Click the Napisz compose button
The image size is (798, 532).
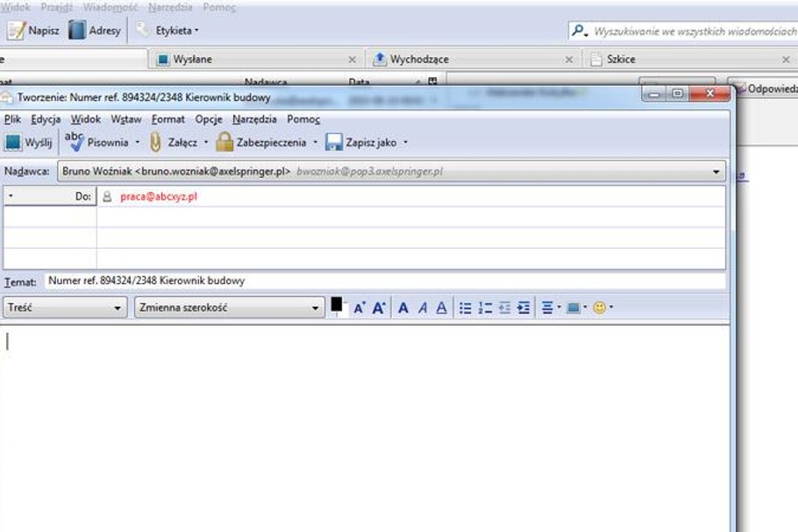tap(33, 31)
